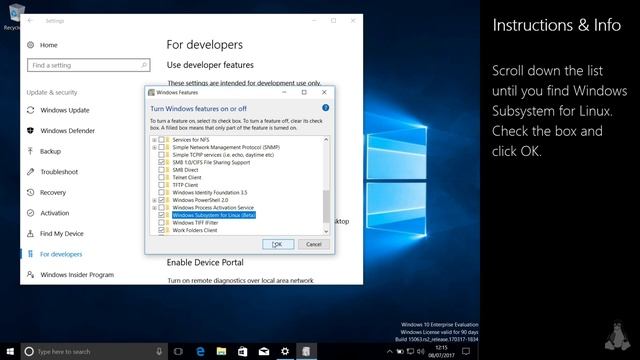Click the Recovery history icon
This screenshot has height=360, width=640.
[x=31, y=192]
